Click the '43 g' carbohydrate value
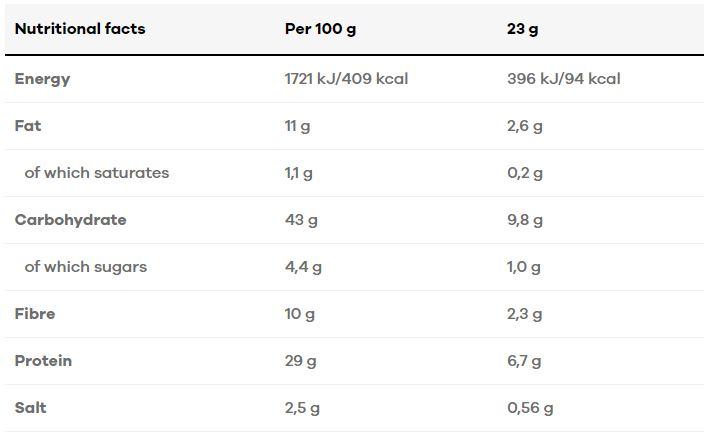714x444 pixels. pos(301,220)
